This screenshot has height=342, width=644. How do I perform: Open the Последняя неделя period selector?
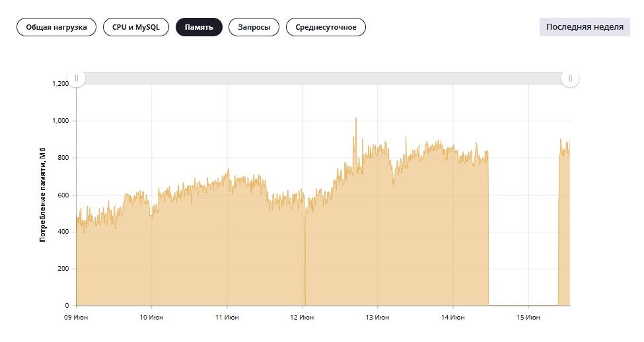(x=585, y=27)
